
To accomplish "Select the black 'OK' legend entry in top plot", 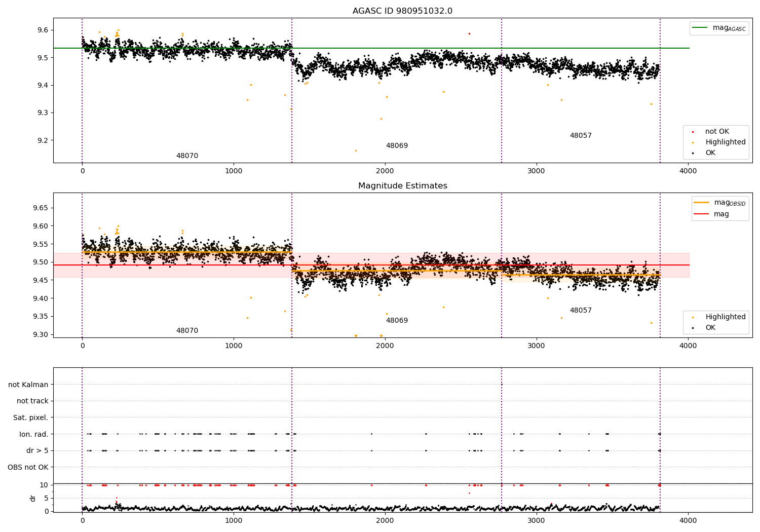I will 704,153.
